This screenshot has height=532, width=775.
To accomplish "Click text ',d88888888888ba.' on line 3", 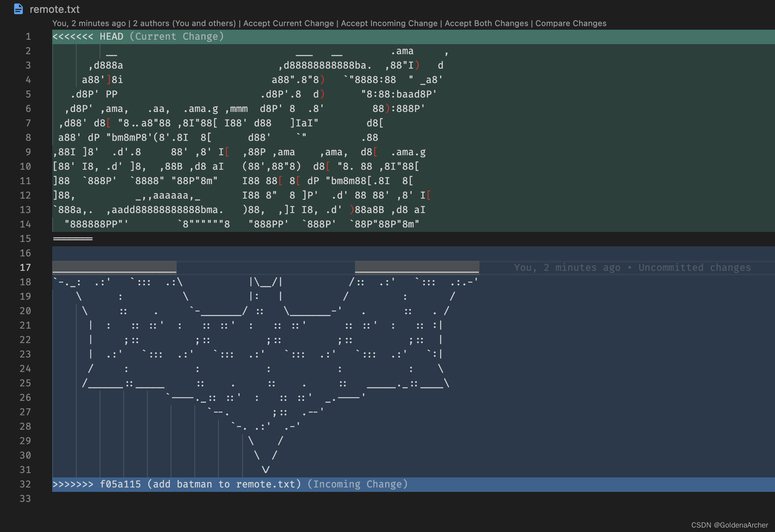I will (x=325, y=65).
